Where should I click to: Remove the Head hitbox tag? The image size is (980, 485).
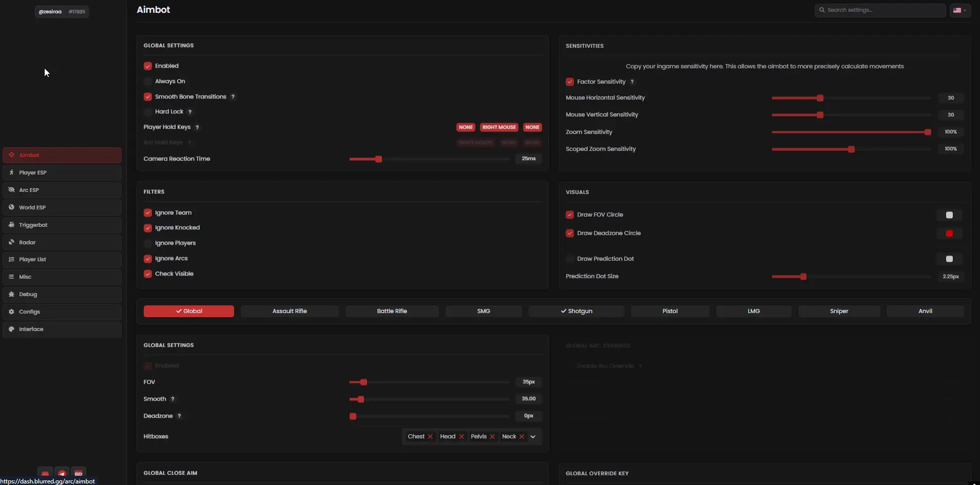(x=462, y=437)
